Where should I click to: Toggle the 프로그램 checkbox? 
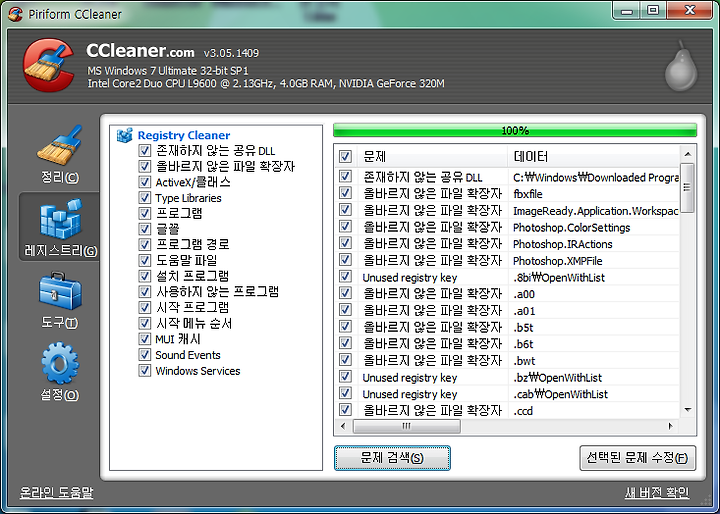pos(145,214)
